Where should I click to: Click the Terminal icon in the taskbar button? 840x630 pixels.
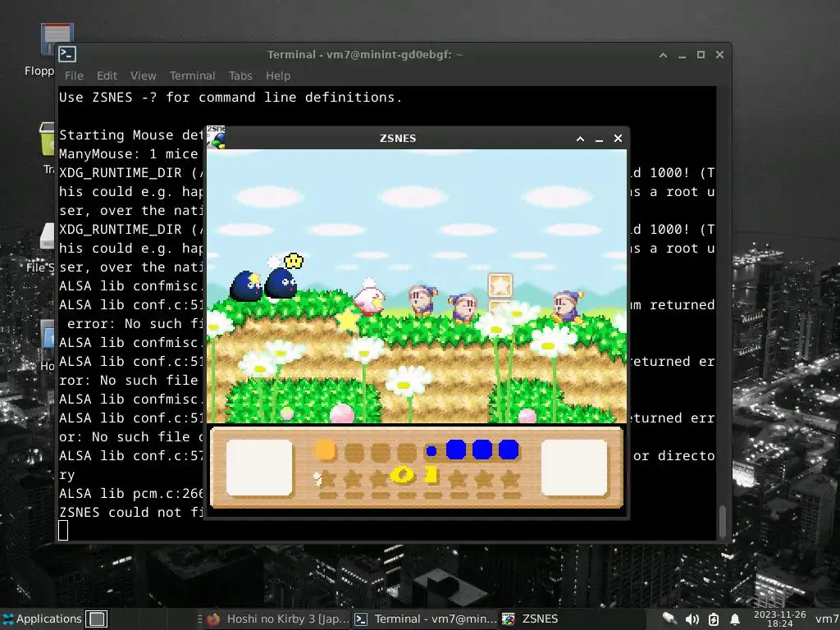362,619
